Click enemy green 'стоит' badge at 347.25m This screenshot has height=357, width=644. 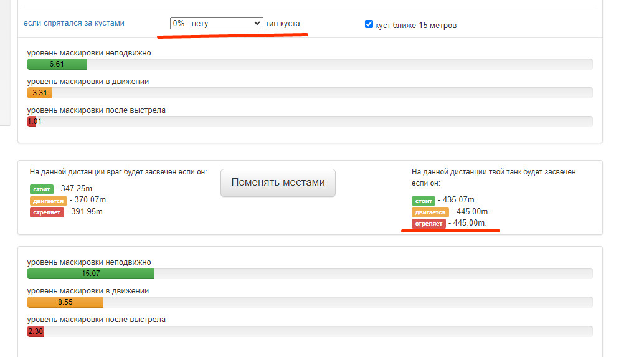tap(42, 189)
